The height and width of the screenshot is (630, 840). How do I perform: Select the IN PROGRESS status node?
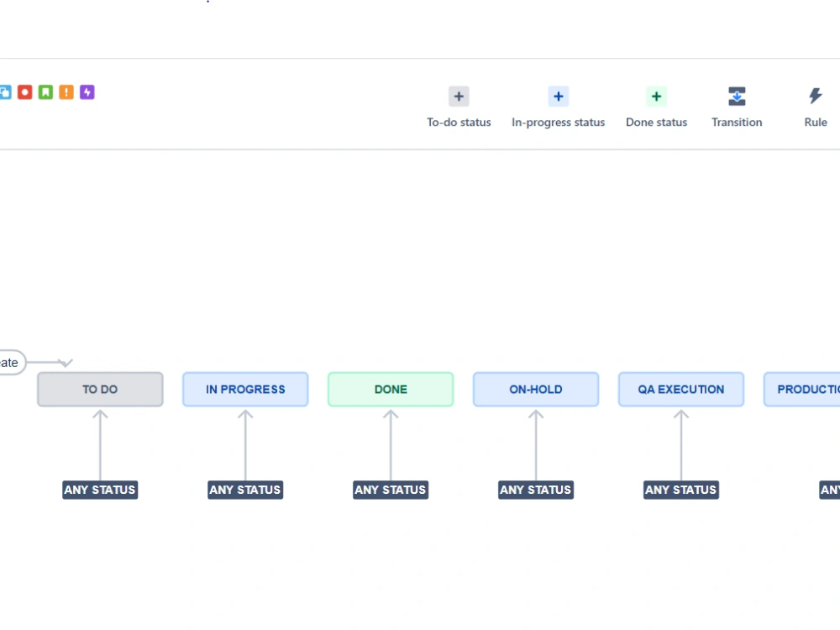pos(245,389)
